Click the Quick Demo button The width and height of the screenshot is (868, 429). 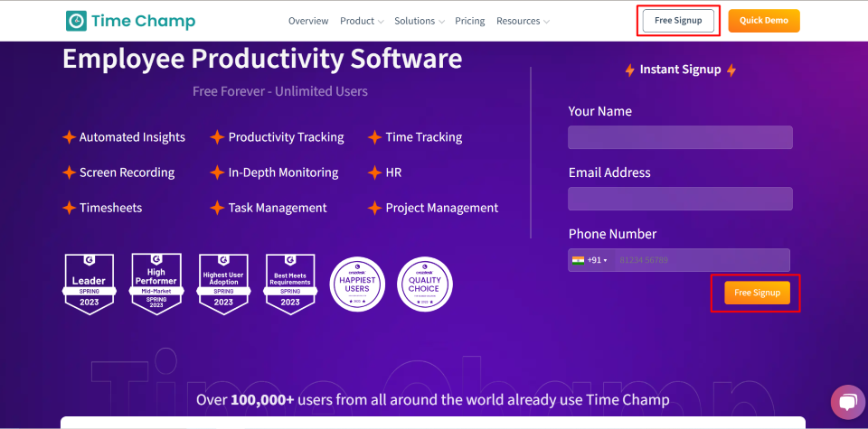[764, 21]
